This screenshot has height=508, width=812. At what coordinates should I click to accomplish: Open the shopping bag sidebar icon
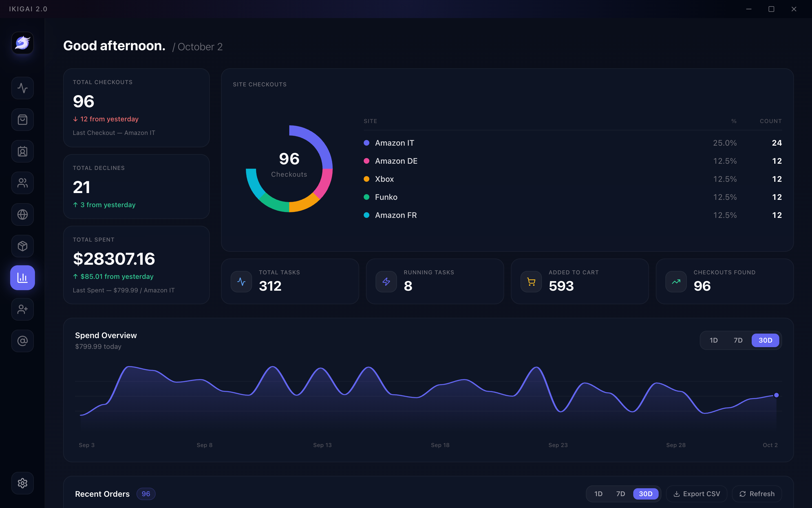[x=23, y=120]
